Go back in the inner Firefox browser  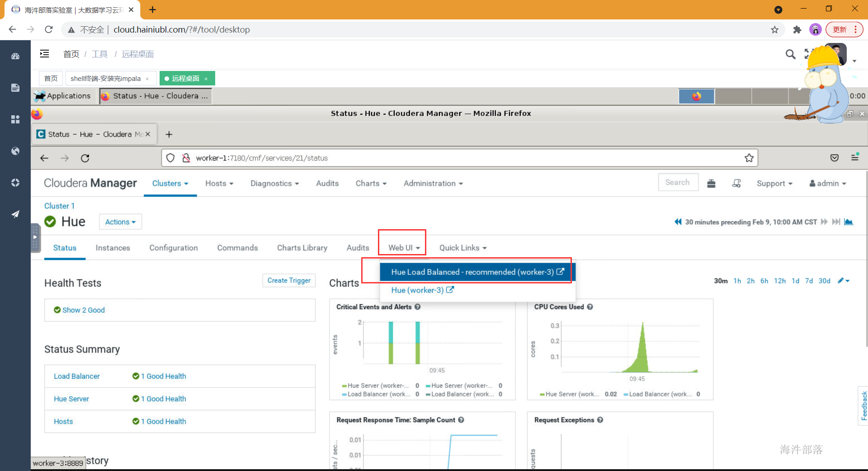(44, 158)
